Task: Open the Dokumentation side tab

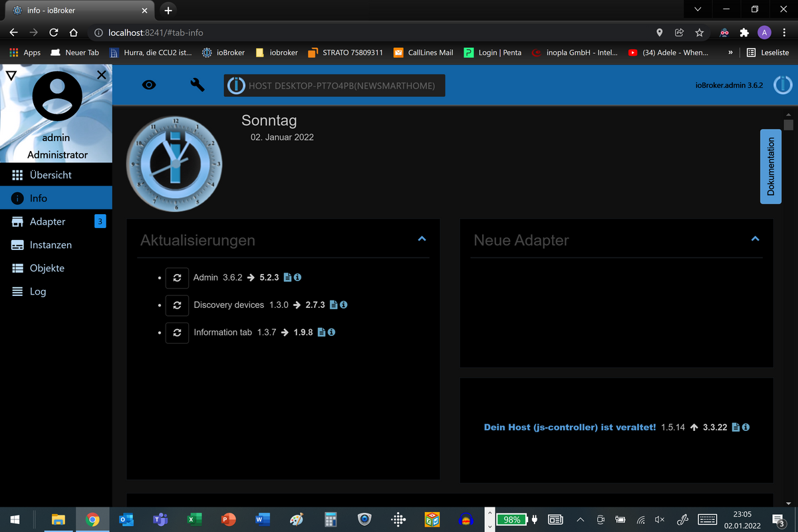Action: (x=771, y=166)
